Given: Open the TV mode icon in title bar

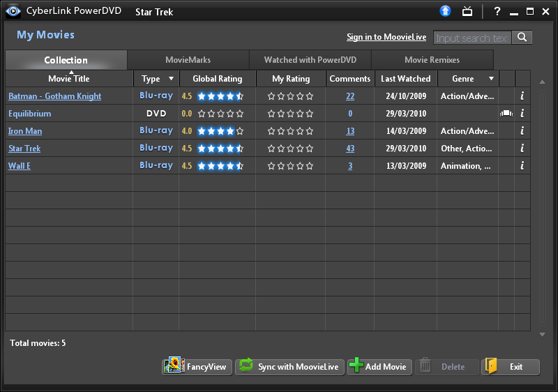Looking at the screenshot, I should (x=467, y=11).
